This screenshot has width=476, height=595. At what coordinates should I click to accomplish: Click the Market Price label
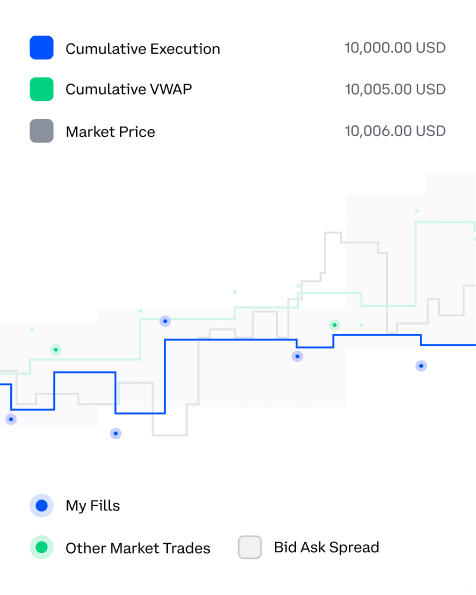(110, 132)
